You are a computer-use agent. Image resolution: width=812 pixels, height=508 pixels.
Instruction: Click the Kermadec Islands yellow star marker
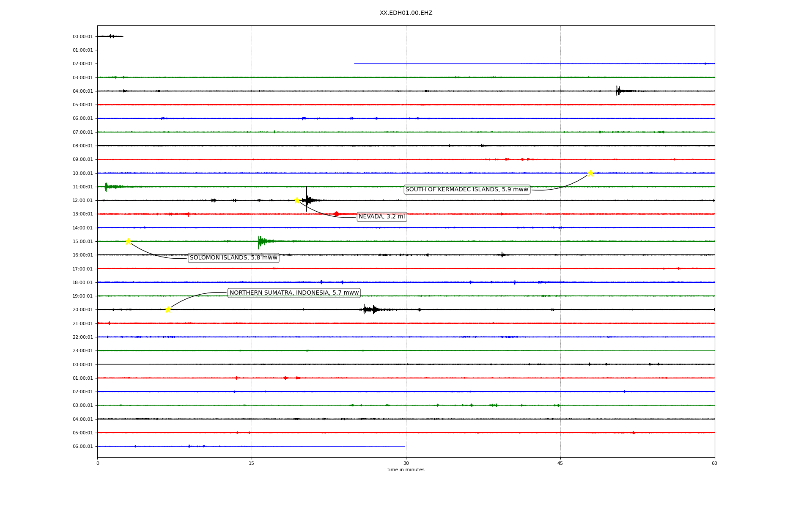[590, 173]
